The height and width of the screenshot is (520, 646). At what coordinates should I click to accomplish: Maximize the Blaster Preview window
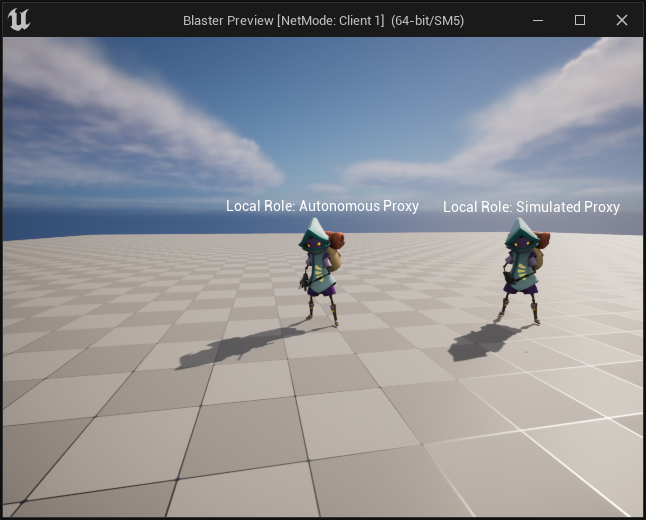click(x=580, y=20)
